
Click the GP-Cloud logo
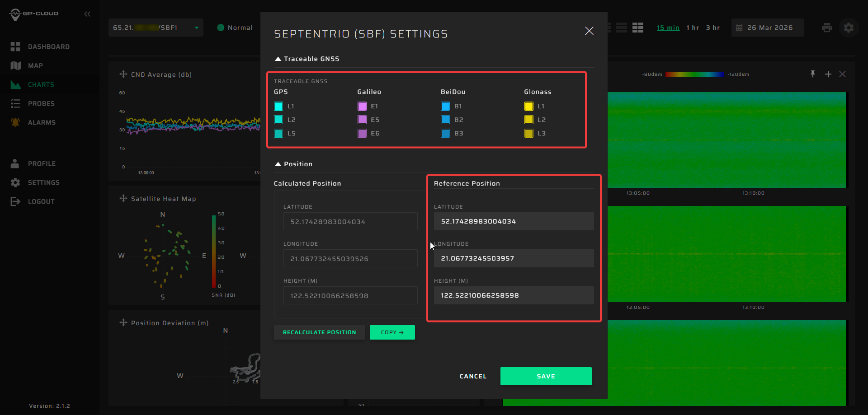pos(34,14)
